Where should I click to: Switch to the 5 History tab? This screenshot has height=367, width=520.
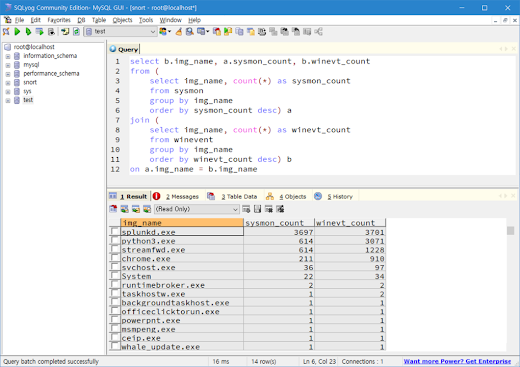coord(340,197)
